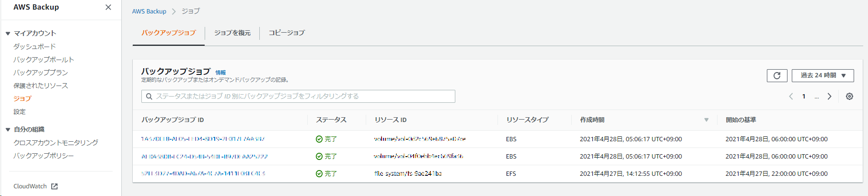
Task: Select page number 1 in pagination
Action: click(804, 97)
